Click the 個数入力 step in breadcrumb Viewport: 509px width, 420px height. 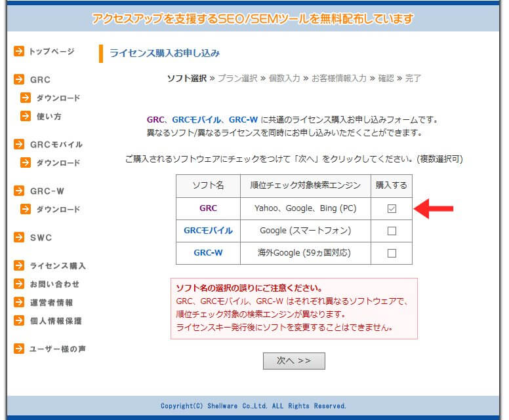(x=285, y=78)
